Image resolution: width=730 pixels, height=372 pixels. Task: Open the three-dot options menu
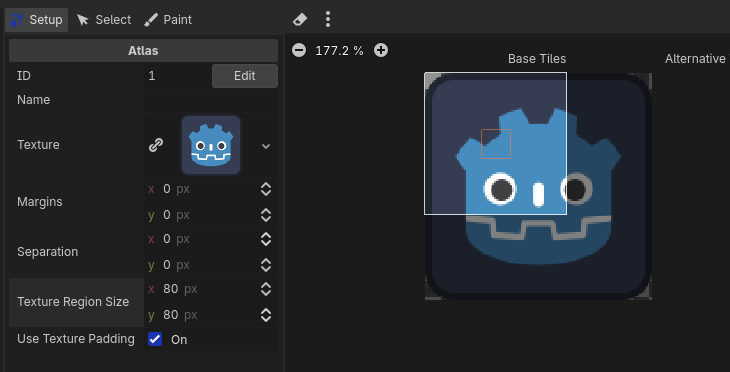[x=328, y=19]
